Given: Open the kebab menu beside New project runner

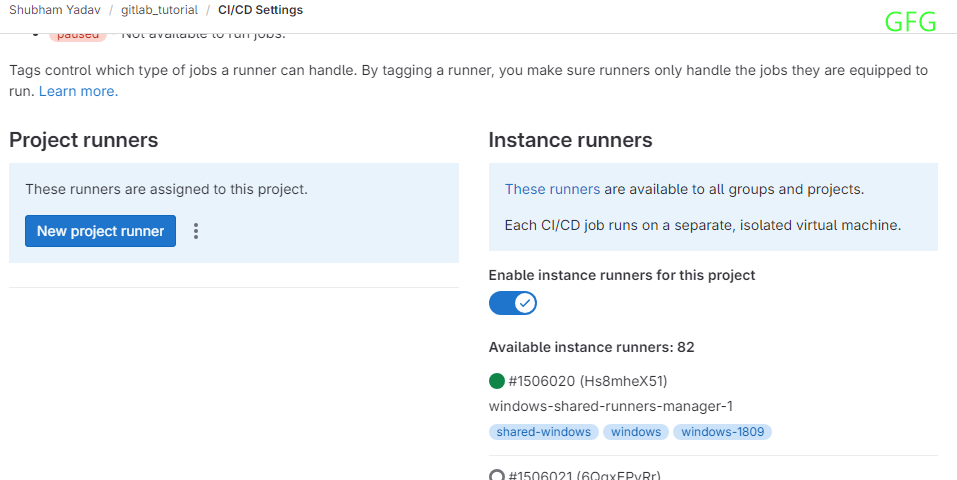Looking at the screenshot, I should tap(196, 231).
